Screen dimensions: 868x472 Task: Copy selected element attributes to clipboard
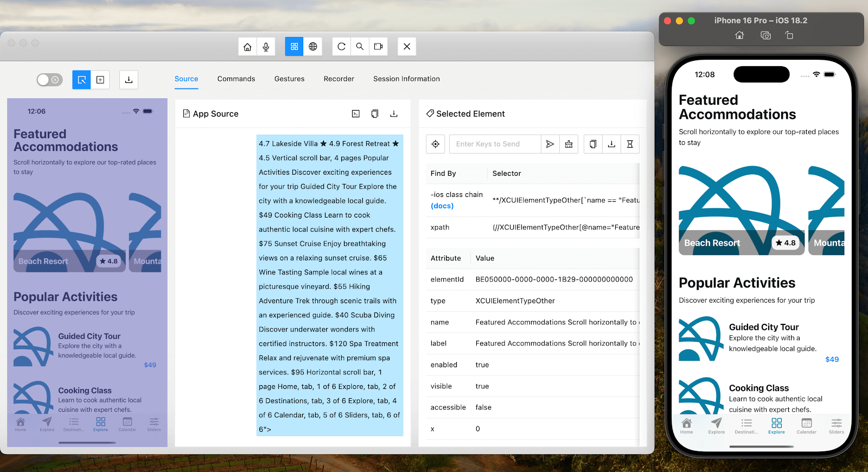593,144
